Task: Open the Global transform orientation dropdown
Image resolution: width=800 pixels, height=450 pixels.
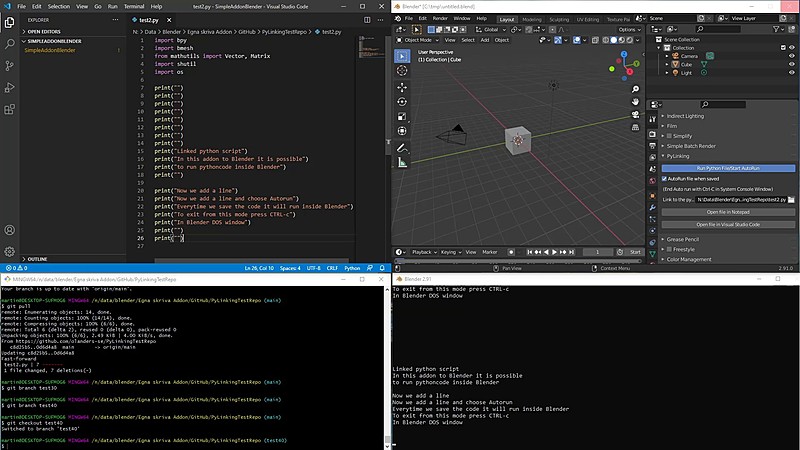Action: [491, 30]
